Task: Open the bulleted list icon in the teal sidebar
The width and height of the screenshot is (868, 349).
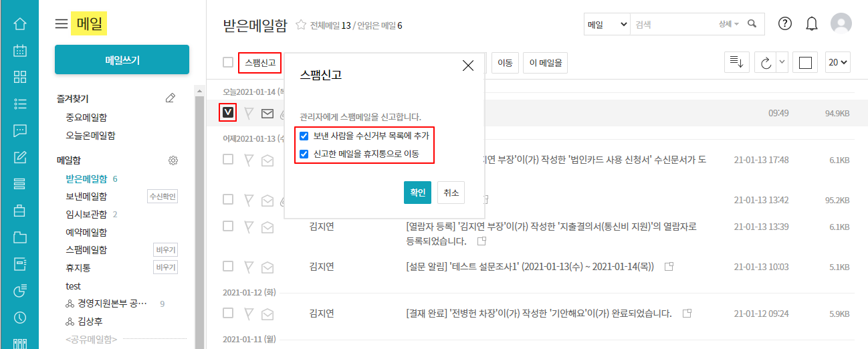Action: [x=20, y=104]
